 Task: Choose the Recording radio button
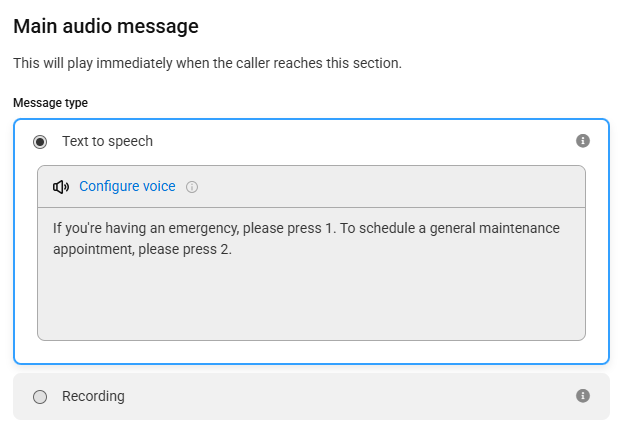[x=40, y=397]
